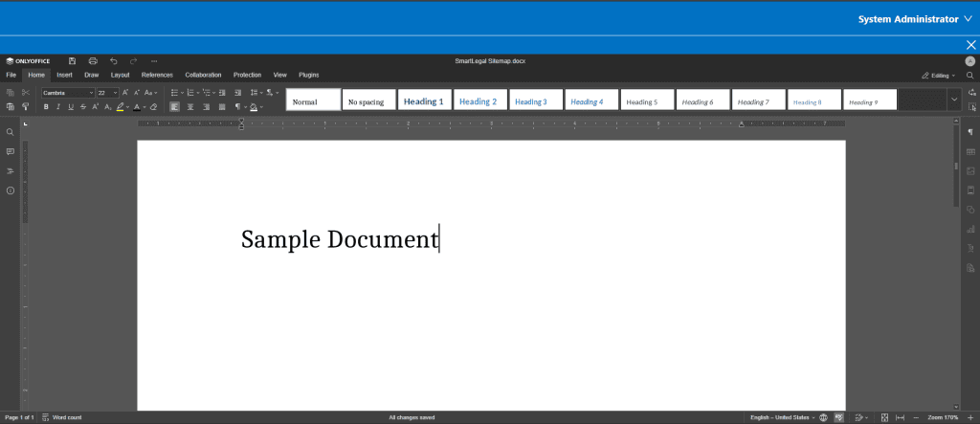
Task: Open table settings in right sidebar
Action: [x=970, y=152]
